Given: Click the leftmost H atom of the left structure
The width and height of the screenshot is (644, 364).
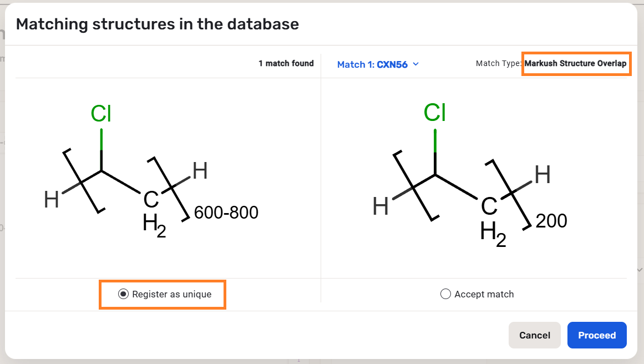Looking at the screenshot, I should coord(52,199).
